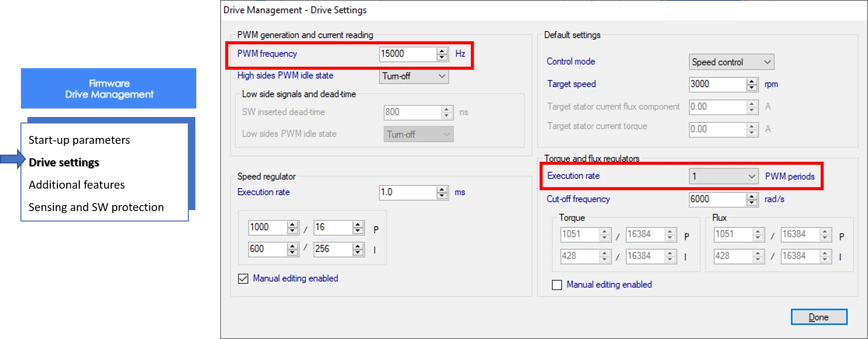Click SW inserted dead-time field
The image size is (868, 339).
(x=412, y=113)
